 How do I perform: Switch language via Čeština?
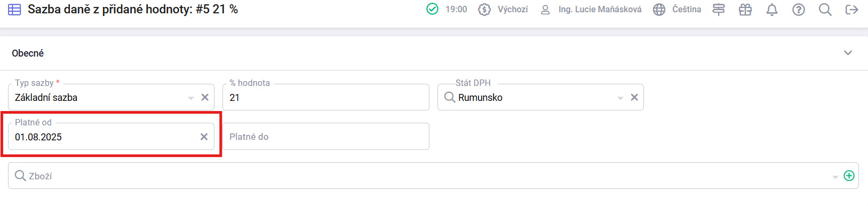tap(677, 10)
